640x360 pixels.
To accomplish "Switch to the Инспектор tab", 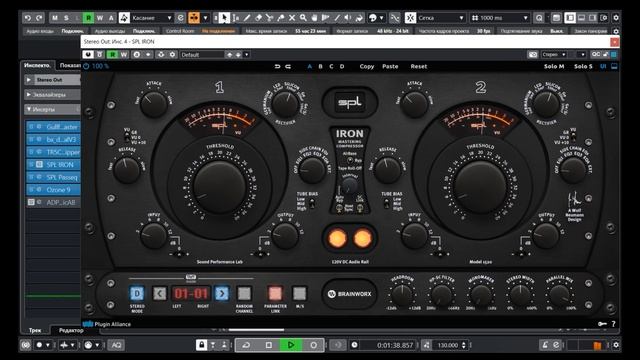I will click(x=37, y=65).
